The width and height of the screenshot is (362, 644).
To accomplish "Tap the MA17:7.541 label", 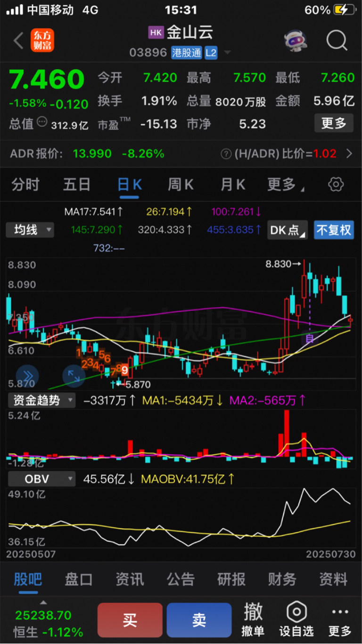I will (x=94, y=212).
